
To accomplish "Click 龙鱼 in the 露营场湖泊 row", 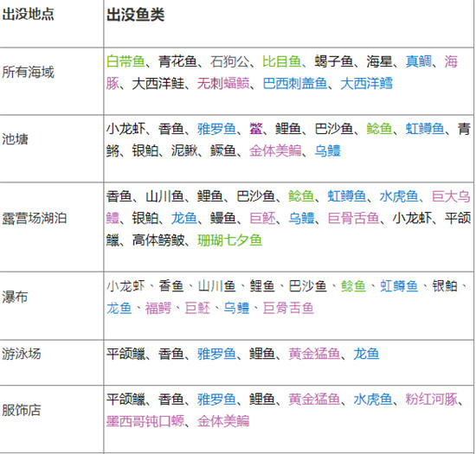I will coord(184,218).
